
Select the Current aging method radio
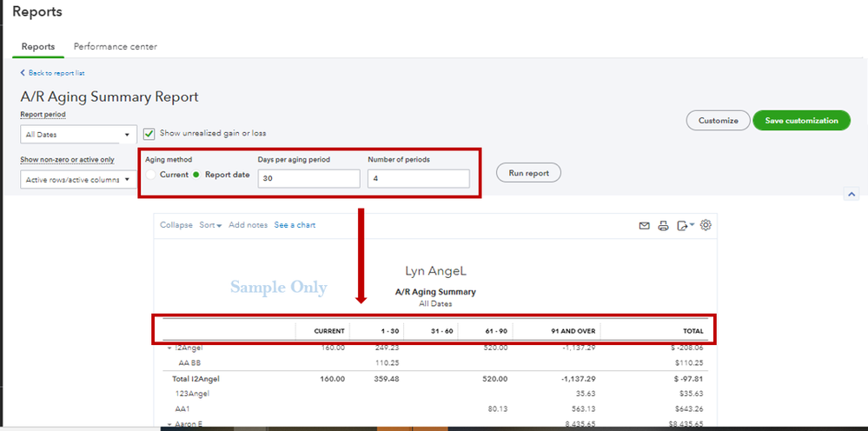150,175
